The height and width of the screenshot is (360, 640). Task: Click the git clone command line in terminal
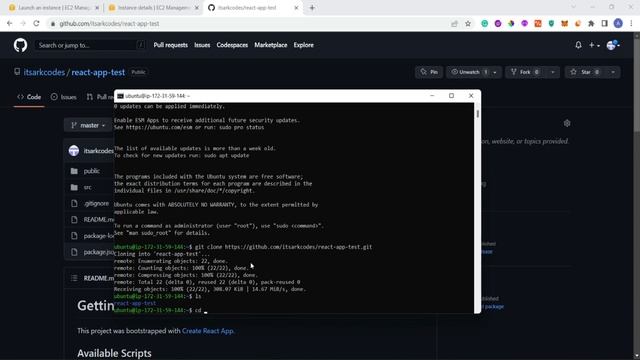tap(243, 247)
